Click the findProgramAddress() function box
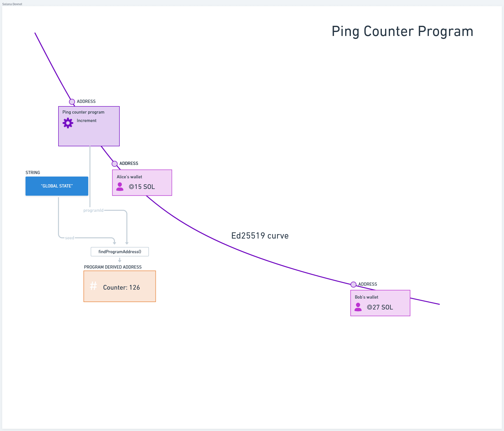Image resolution: width=504 pixels, height=431 pixels. pyautogui.click(x=120, y=251)
